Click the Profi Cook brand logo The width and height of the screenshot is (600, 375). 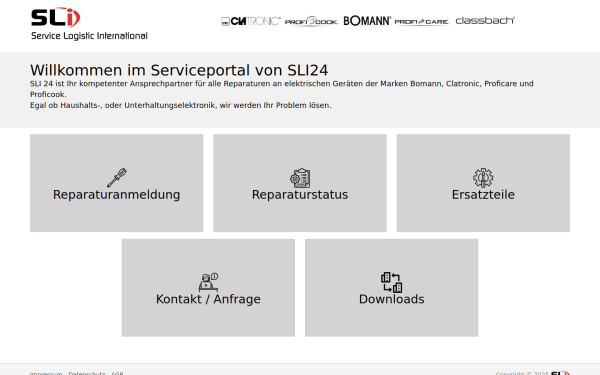[311, 21]
